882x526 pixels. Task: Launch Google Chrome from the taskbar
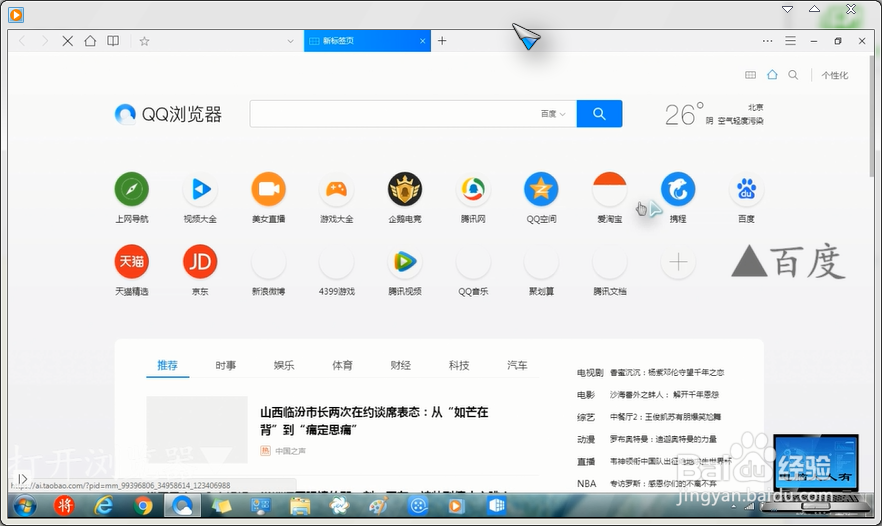(143, 506)
